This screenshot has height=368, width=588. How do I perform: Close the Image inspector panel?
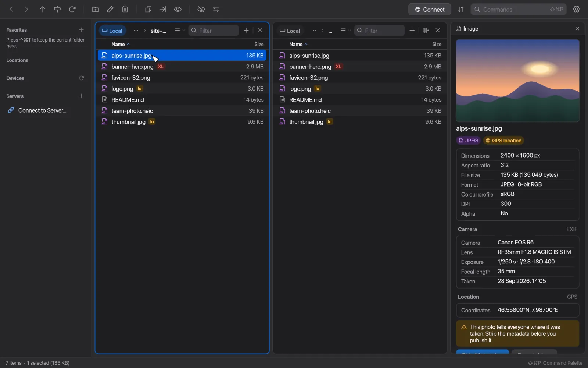[x=577, y=29]
